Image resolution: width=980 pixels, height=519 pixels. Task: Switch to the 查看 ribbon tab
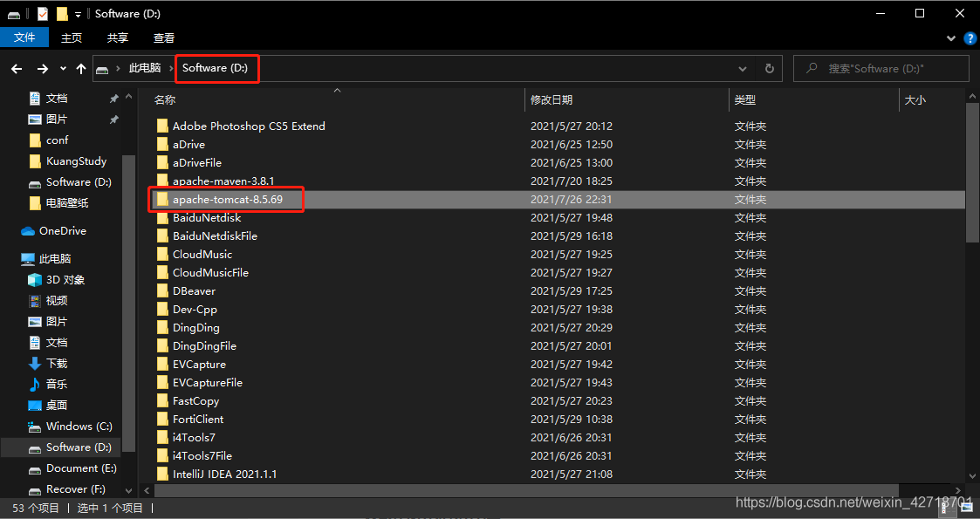tap(164, 38)
